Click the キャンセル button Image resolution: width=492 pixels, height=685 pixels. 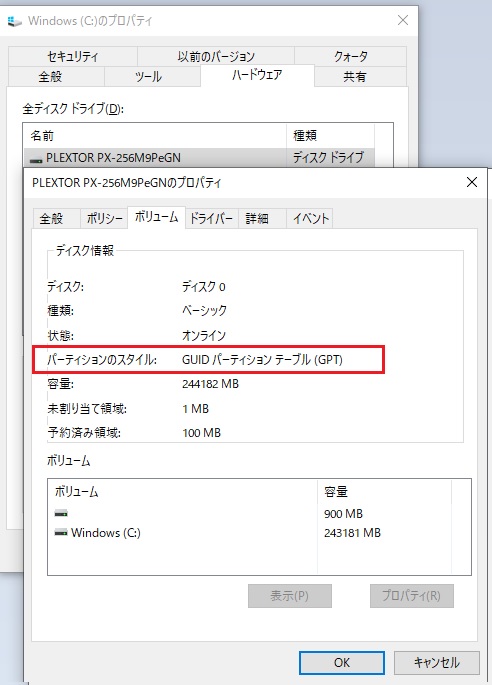pyautogui.click(x=437, y=663)
